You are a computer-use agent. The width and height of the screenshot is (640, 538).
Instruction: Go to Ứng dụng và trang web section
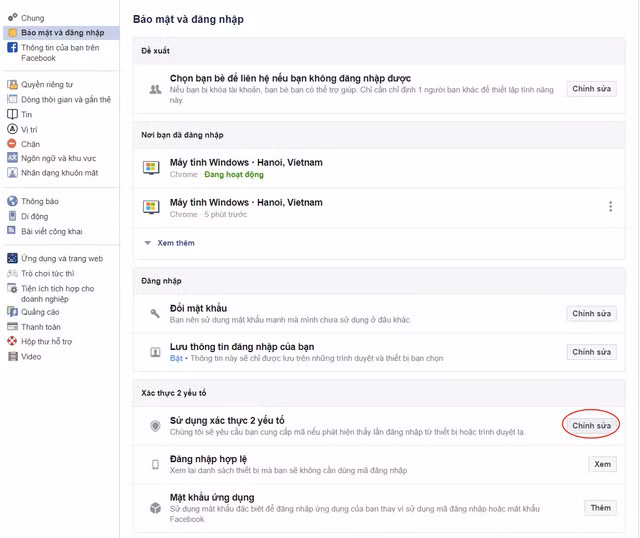tap(62, 258)
